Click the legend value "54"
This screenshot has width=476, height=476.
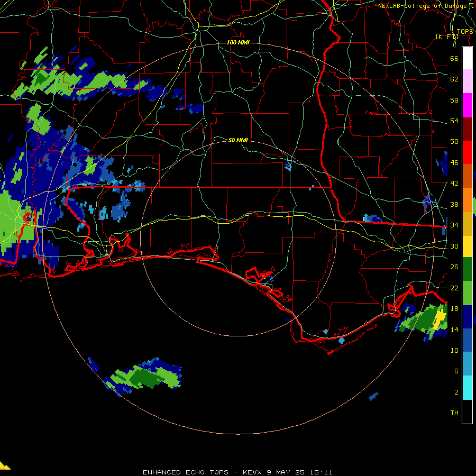point(454,121)
